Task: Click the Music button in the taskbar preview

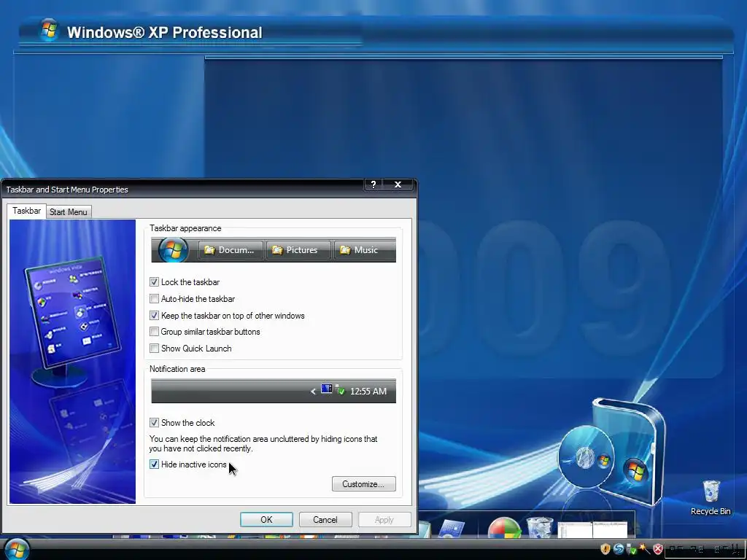Action: [x=365, y=250]
